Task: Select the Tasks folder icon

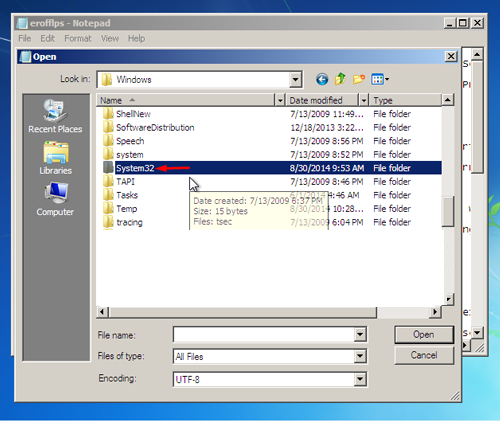Action: [x=108, y=195]
